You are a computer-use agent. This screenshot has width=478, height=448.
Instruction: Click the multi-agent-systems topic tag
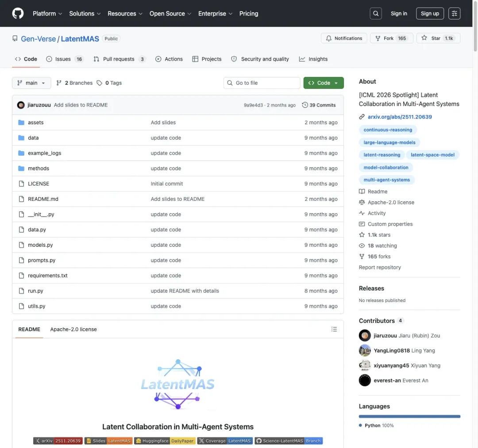pyautogui.click(x=386, y=180)
